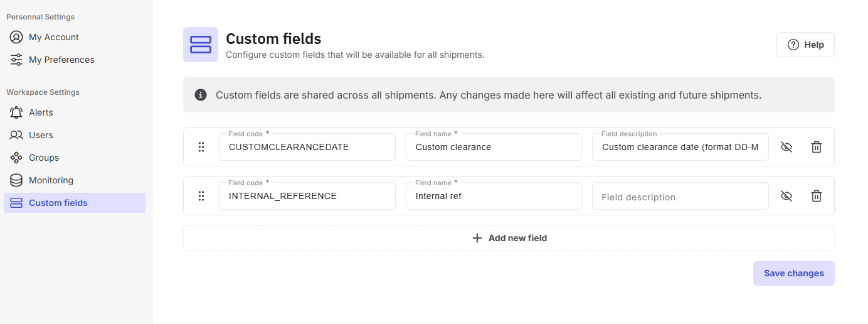Click the Field name box containing Internal ref
This screenshot has height=324, width=868.
point(494,196)
